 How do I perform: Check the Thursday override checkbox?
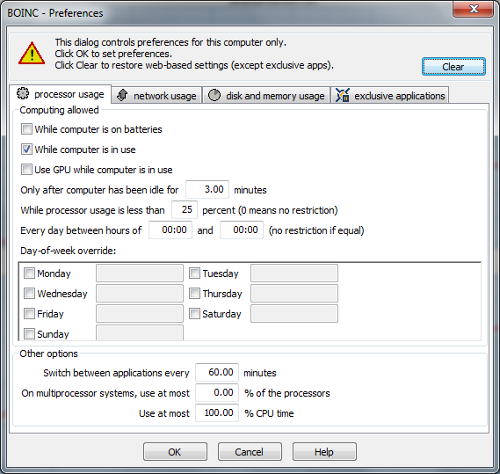[194, 293]
